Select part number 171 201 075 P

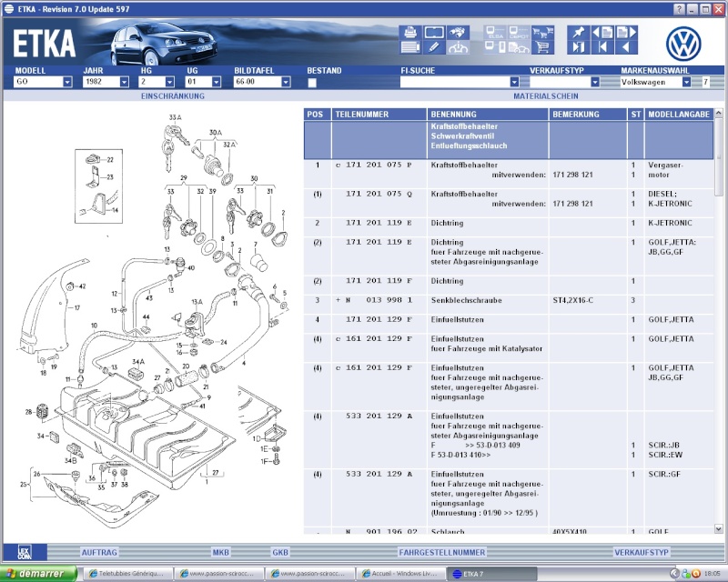coord(379,165)
